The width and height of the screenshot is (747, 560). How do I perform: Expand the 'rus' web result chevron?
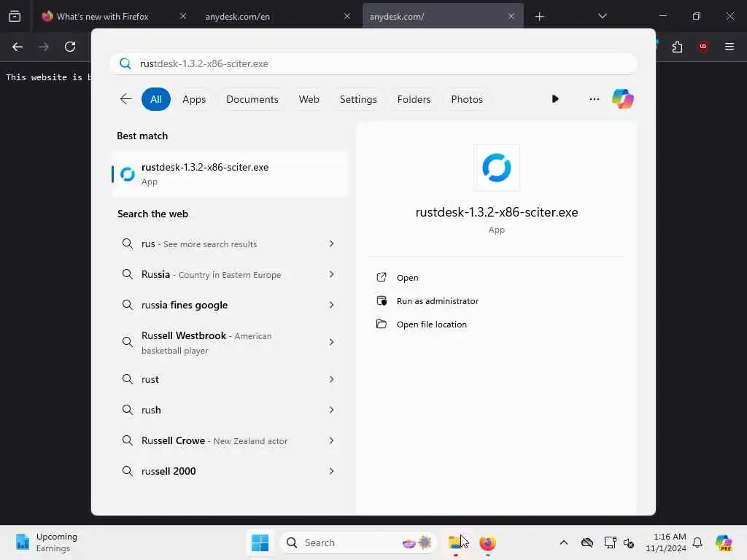tap(332, 244)
